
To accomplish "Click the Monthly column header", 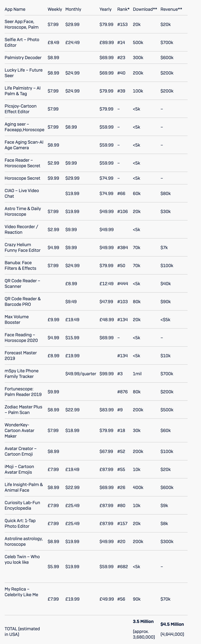I will [x=73, y=9].
